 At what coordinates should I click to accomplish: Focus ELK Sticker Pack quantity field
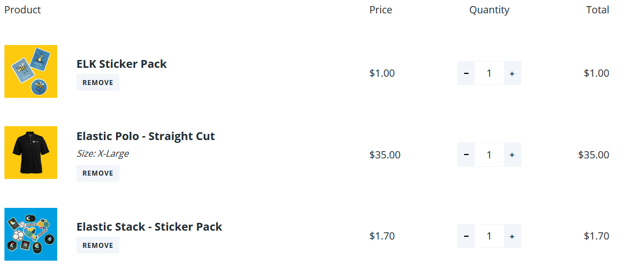point(489,73)
